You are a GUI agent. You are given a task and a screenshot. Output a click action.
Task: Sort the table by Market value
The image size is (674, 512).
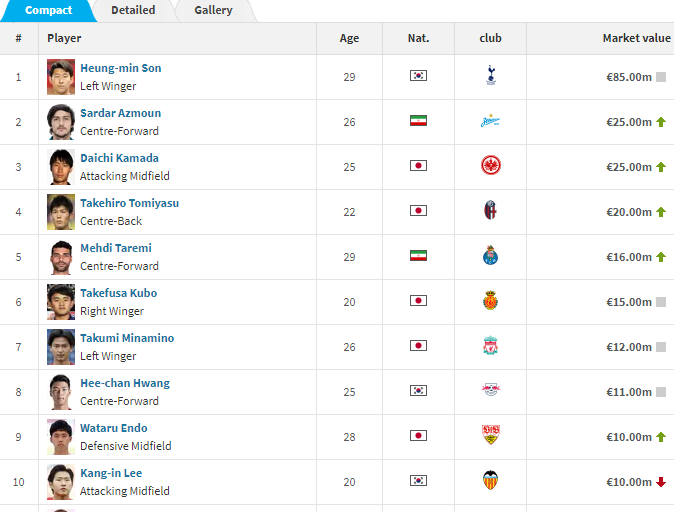pyautogui.click(x=636, y=38)
